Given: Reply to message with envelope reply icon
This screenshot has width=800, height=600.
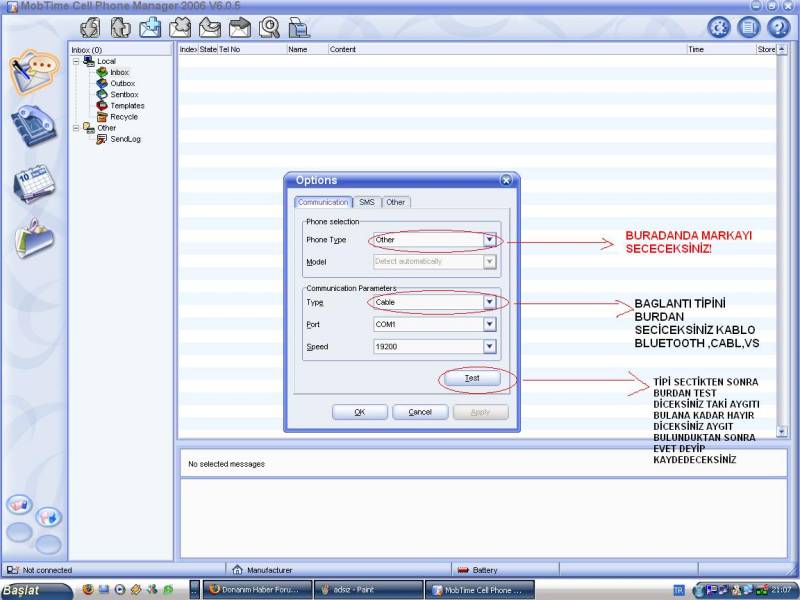Looking at the screenshot, I should (x=210, y=28).
